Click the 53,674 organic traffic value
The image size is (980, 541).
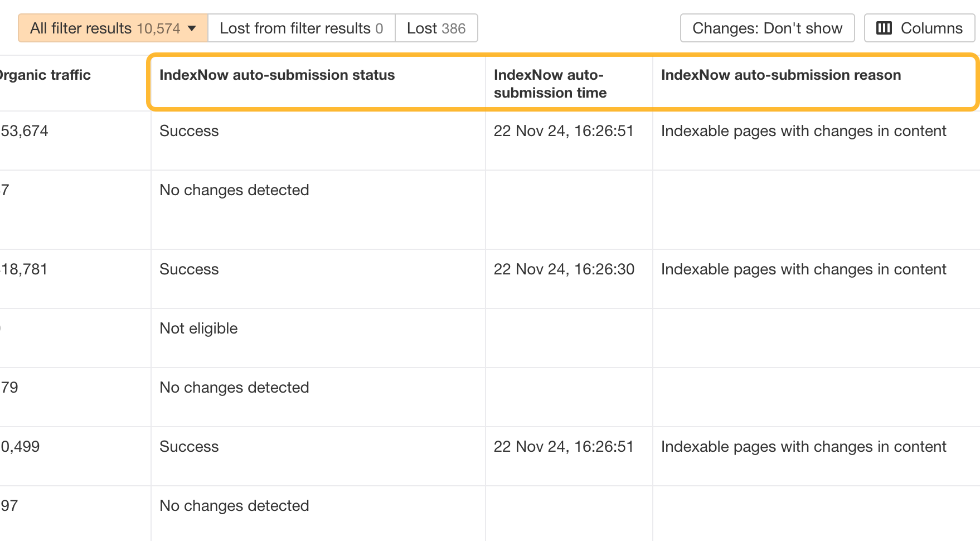[x=25, y=131]
